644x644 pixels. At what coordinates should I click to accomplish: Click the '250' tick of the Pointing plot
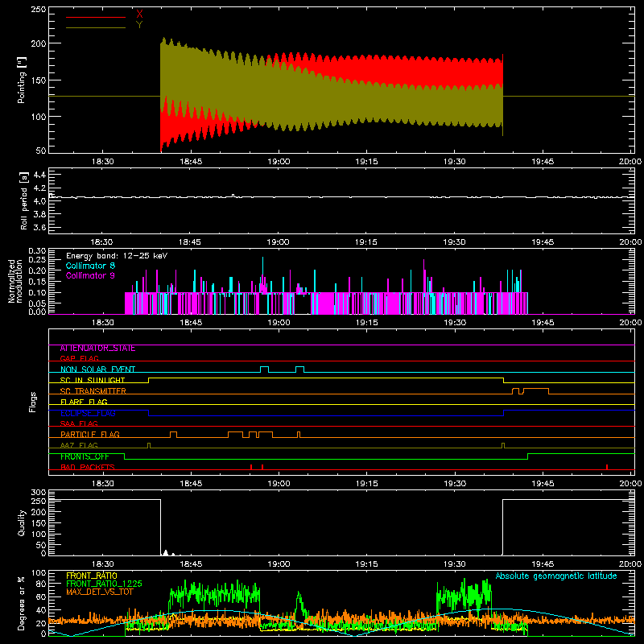click(x=39, y=10)
